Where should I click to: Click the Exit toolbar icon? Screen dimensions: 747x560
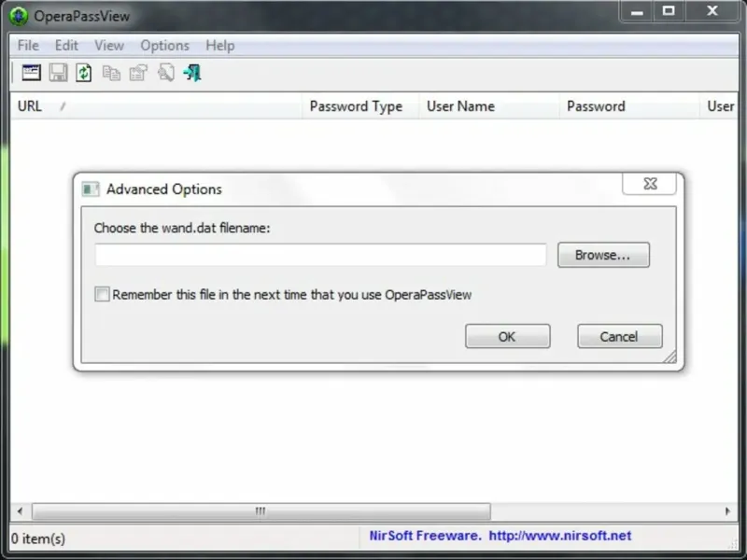(192, 73)
